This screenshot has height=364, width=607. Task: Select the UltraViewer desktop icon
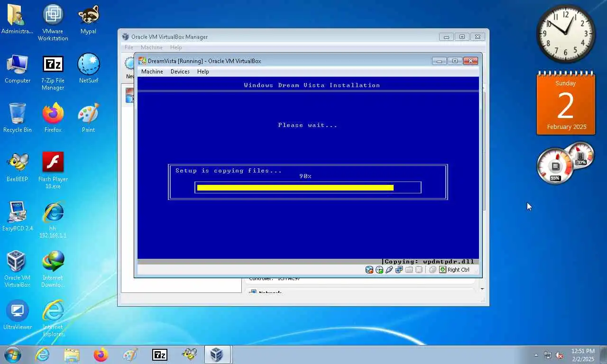pyautogui.click(x=18, y=316)
